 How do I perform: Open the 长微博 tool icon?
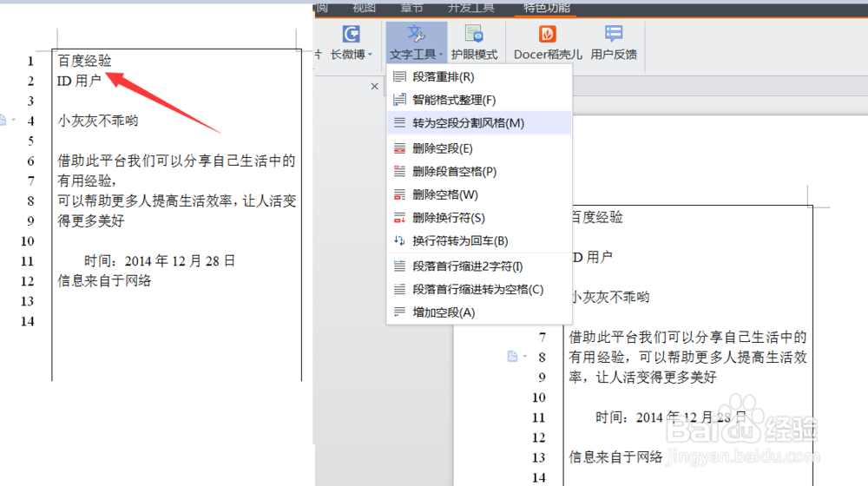(x=351, y=35)
